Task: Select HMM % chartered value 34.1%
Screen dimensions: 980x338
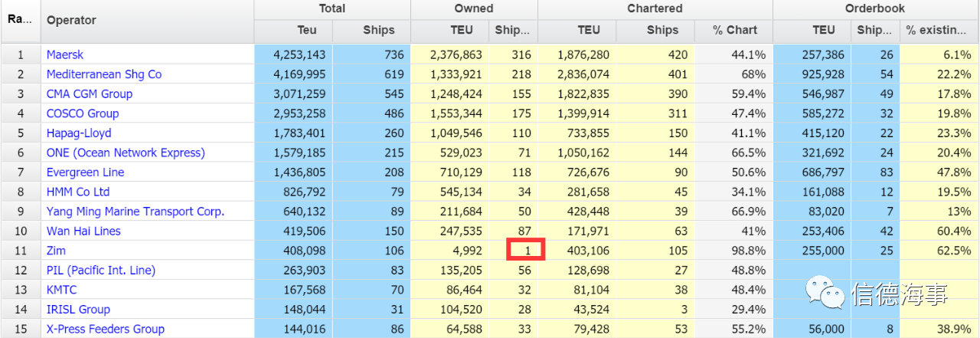Action: click(749, 192)
